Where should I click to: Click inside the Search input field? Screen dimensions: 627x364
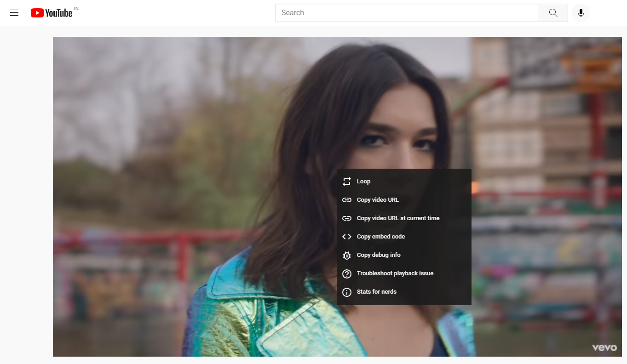[407, 13]
